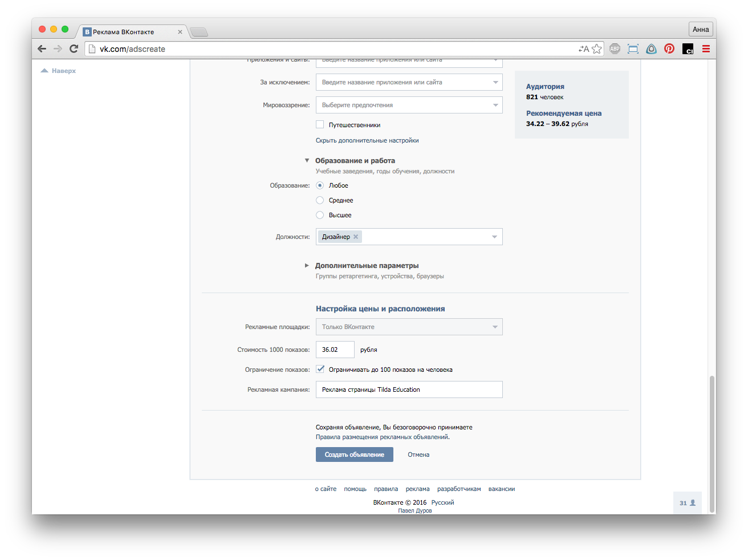The width and height of the screenshot is (748, 560).
Task: Click the Pinterest extension icon
Action: 669,49
